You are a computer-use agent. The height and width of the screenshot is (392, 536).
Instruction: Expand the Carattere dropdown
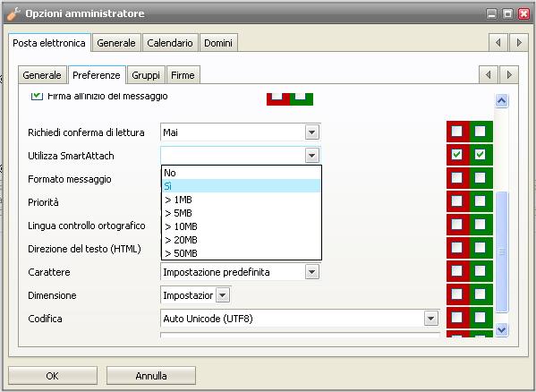point(311,272)
